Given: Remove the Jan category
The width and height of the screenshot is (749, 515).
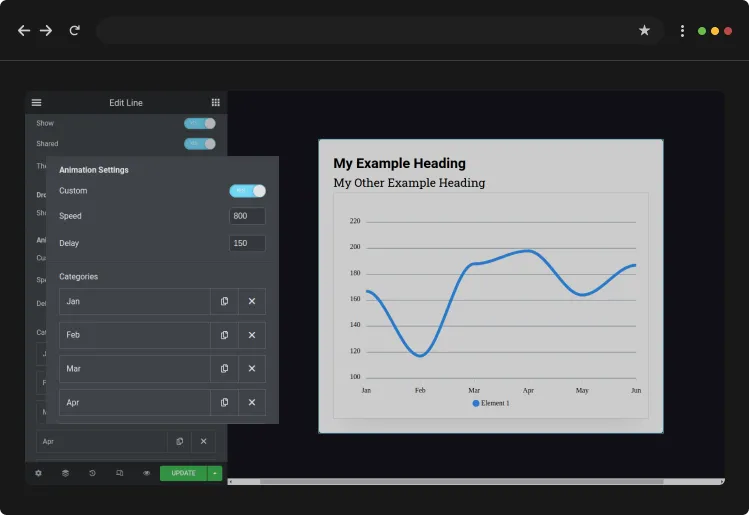Looking at the screenshot, I should (252, 301).
